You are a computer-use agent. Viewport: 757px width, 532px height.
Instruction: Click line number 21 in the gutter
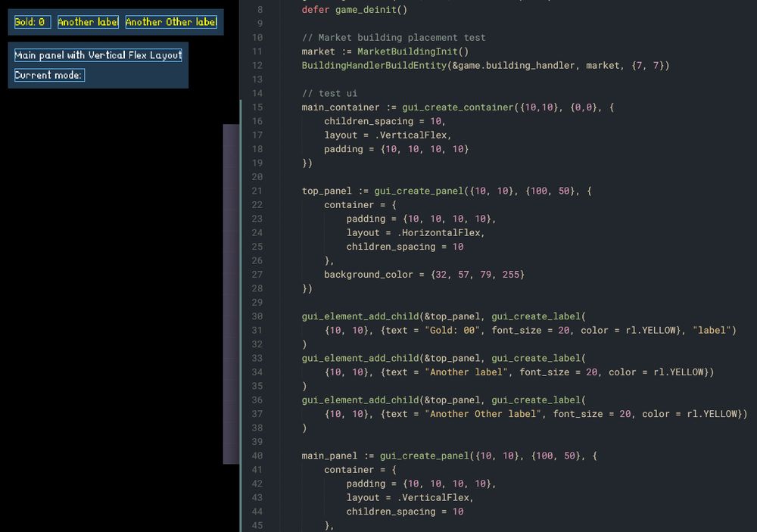point(257,191)
